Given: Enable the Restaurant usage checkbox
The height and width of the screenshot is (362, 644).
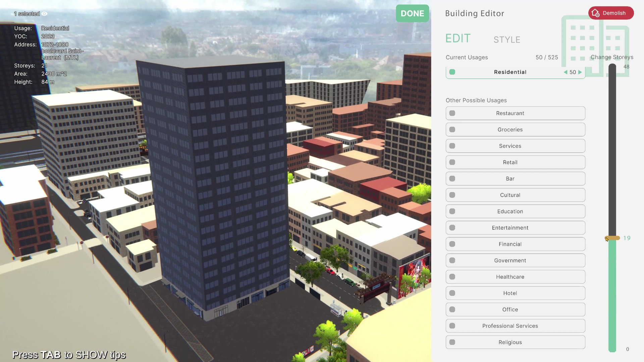Looking at the screenshot, I should click(452, 113).
